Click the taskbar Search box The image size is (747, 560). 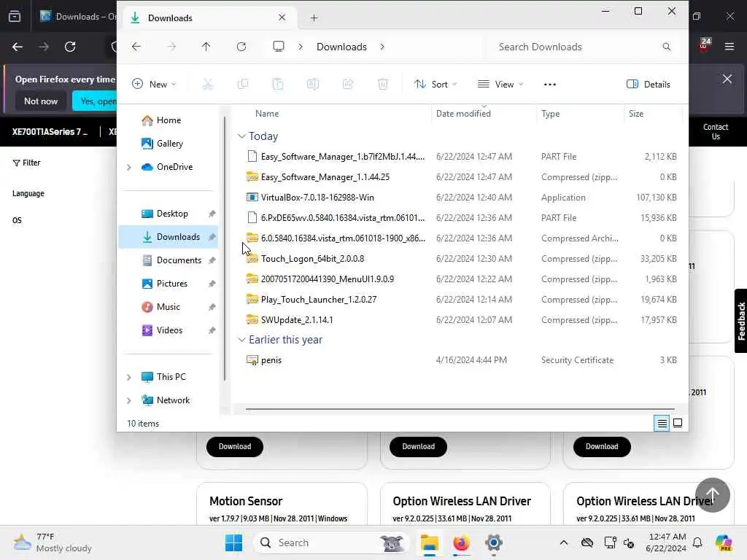pos(332,542)
